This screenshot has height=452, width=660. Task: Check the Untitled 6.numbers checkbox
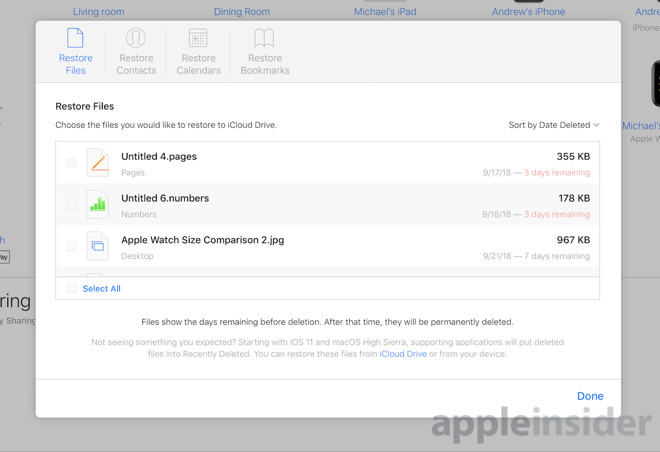pyautogui.click(x=72, y=205)
